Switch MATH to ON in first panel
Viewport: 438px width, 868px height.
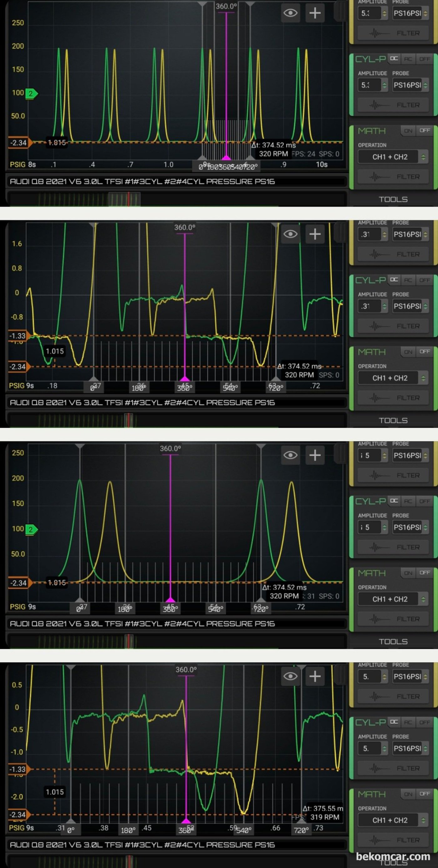[408, 131]
